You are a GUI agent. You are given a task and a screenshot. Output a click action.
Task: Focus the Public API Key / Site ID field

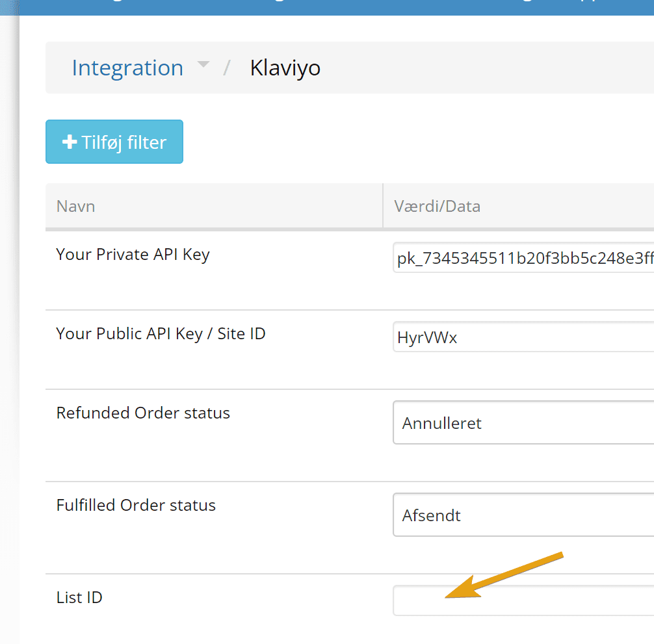(523, 337)
